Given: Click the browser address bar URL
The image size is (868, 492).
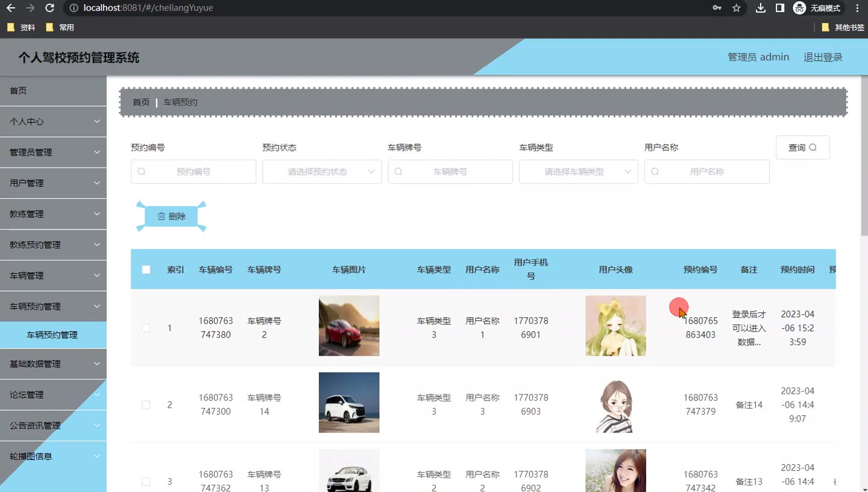Looking at the screenshot, I should click(x=148, y=8).
